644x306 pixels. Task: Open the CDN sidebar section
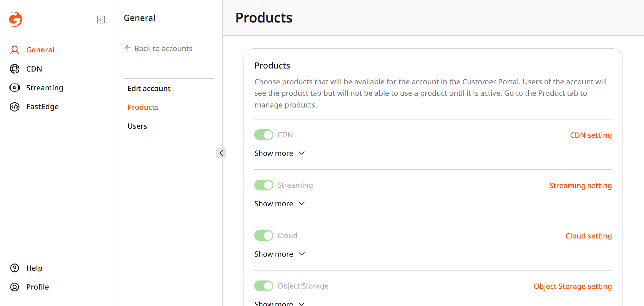[34, 69]
